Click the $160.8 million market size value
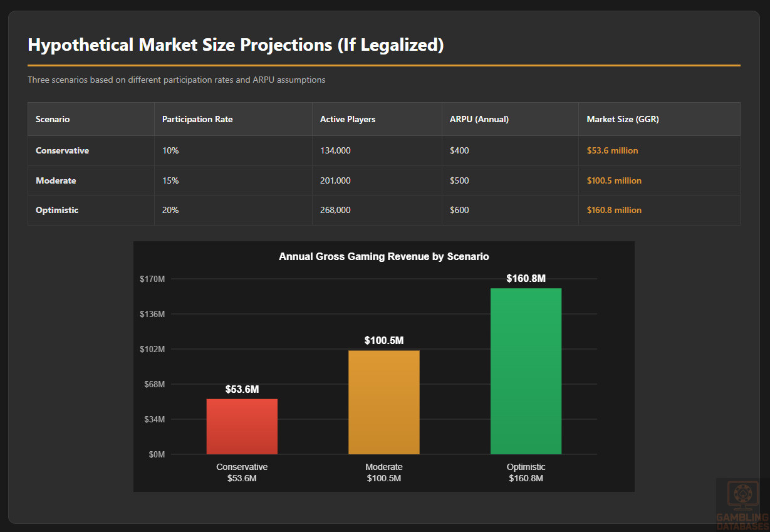This screenshot has width=770, height=532. (614, 211)
